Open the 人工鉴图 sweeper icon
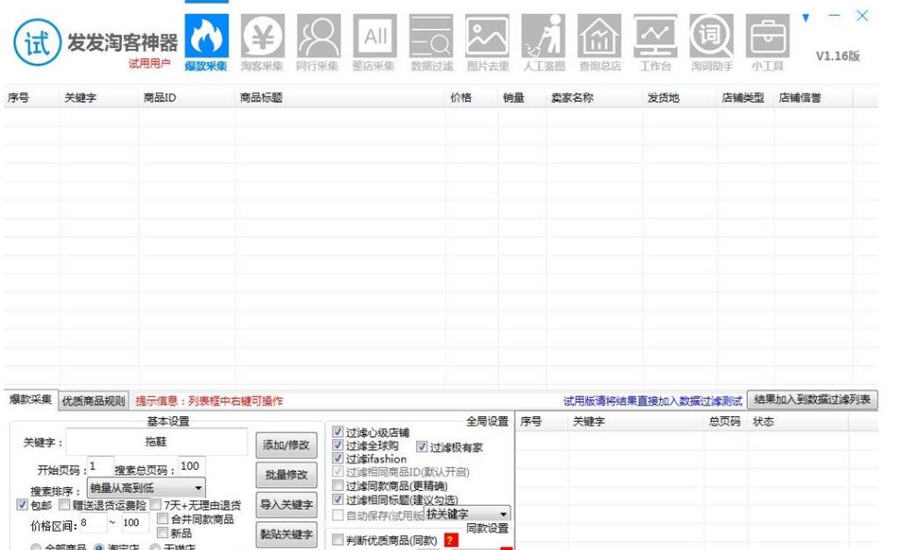The height and width of the screenshot is (550, 900). (544, 36)
